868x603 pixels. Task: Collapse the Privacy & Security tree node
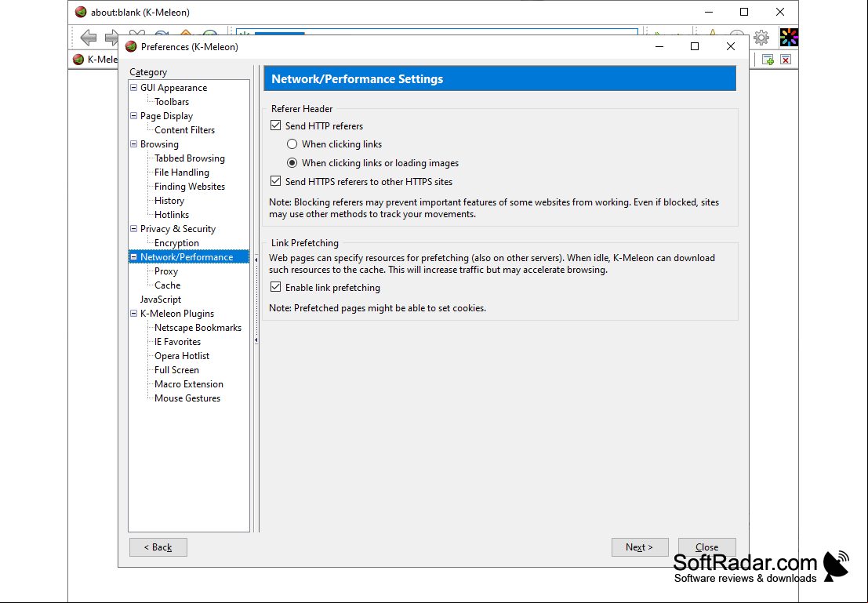click(133, 229)
